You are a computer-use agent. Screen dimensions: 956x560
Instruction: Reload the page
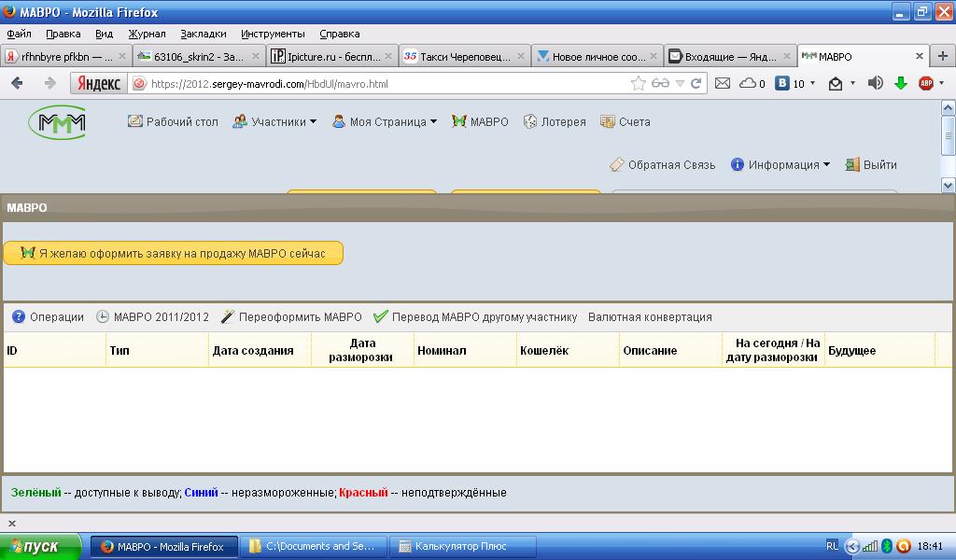click(x=696, y=83)
